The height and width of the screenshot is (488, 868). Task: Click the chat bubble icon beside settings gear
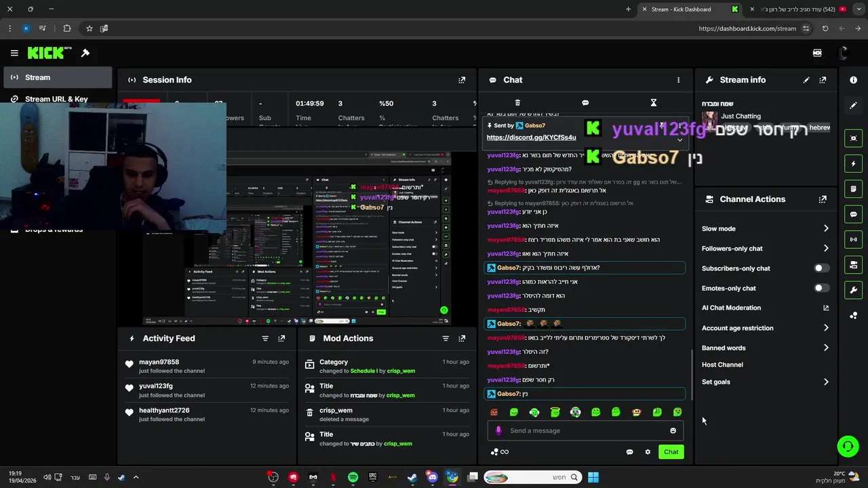pyautogui.click(x=629, y=452)
